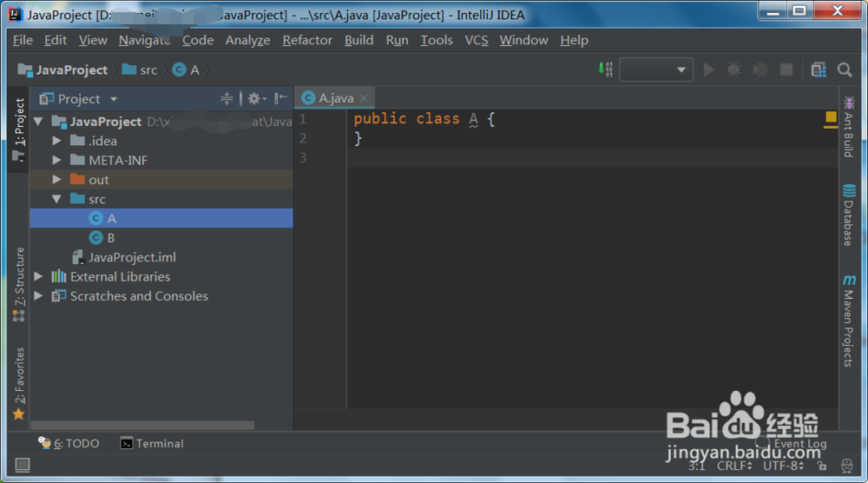
Task: Toggle the 7: Structure tool window
Action: 19,284
